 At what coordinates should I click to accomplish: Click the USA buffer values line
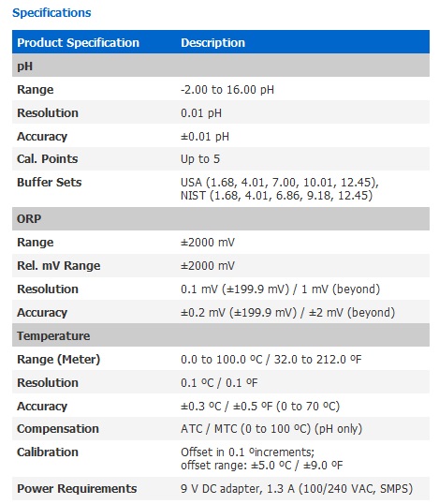pyautogui.click(x=280, y=183)
